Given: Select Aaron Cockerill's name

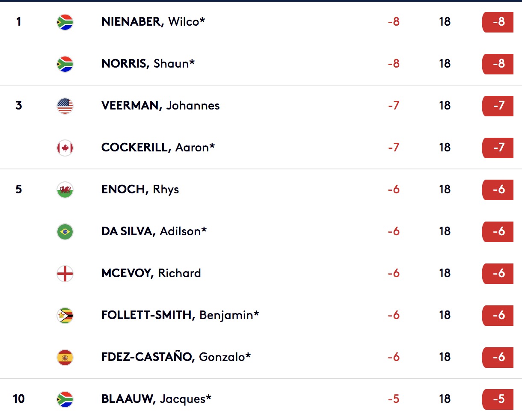Looking at the screenshot, I should [158, 148].
